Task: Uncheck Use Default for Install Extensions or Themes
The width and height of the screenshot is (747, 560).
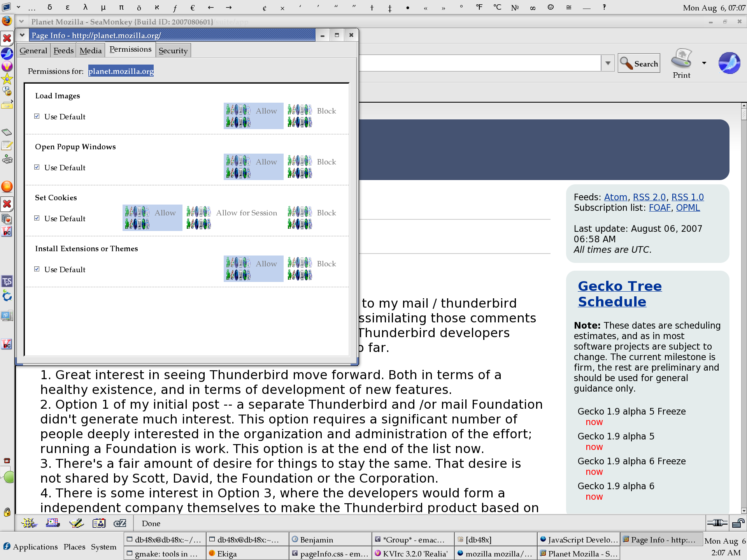Action: coord(37,269)
